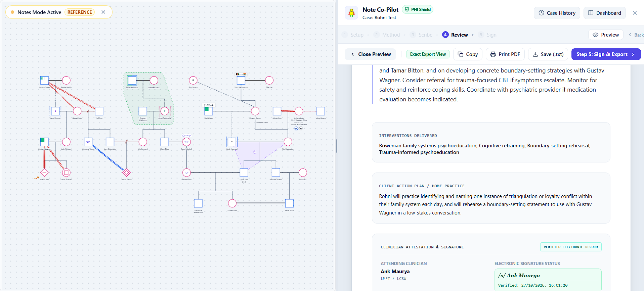Select the Yuto Yamamoto square node
Viewport: 644px width, 291px height.
(241, 80)
